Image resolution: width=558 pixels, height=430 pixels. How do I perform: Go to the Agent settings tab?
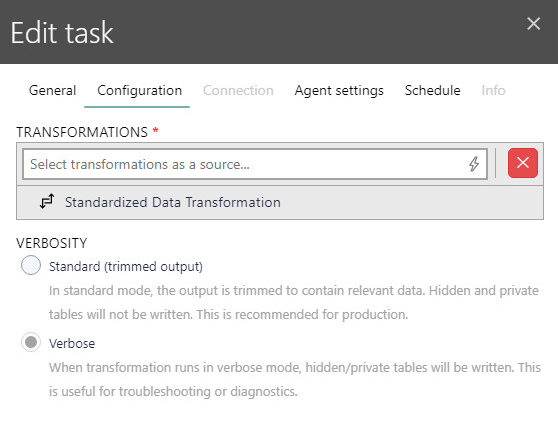(339, 90)
